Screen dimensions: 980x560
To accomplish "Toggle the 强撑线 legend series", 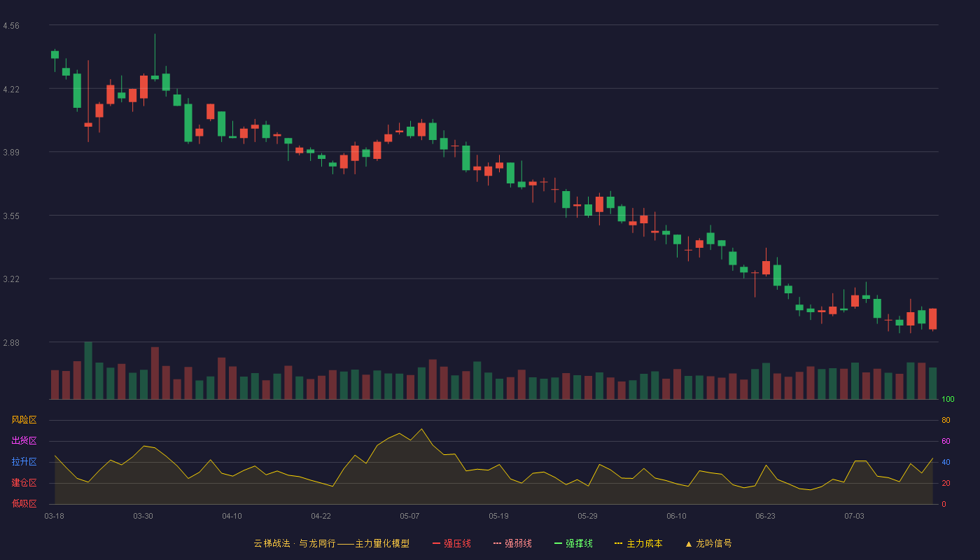I will click(579, 543).
